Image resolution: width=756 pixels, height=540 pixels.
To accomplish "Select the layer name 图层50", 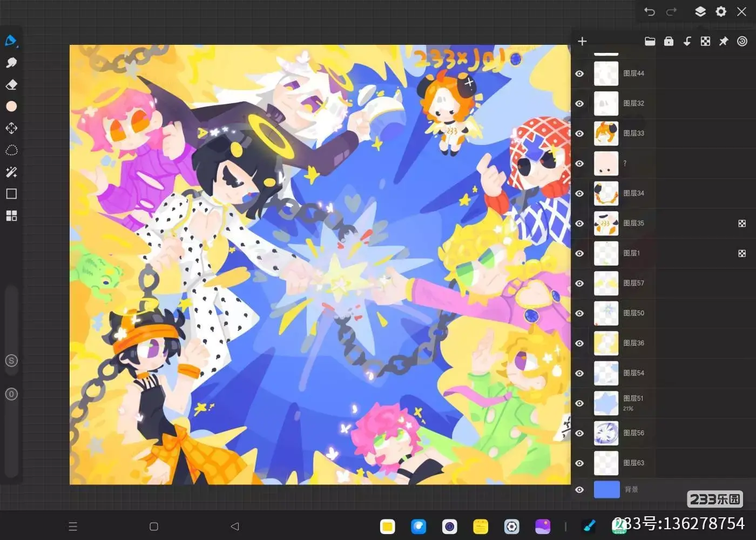I will [x=633, y=313].
